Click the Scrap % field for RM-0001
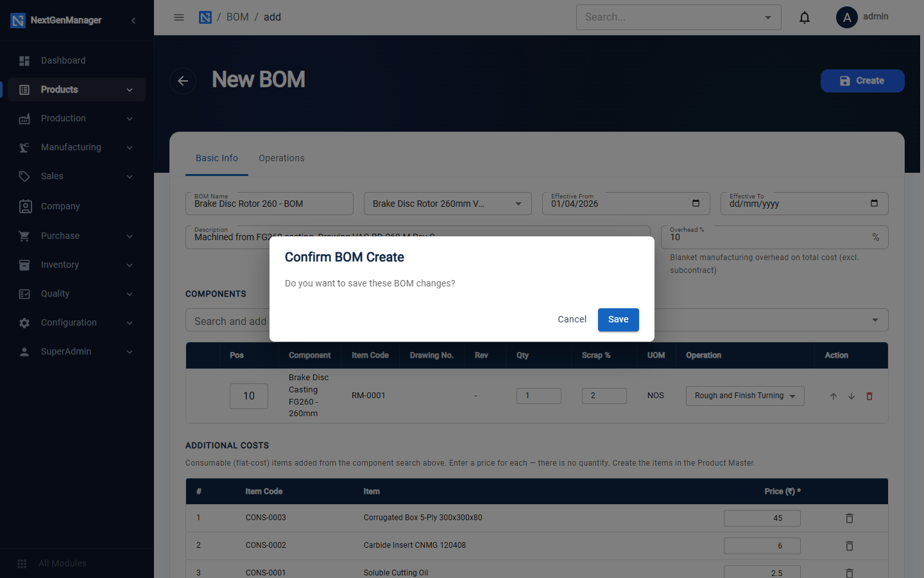 coord(604,396)
